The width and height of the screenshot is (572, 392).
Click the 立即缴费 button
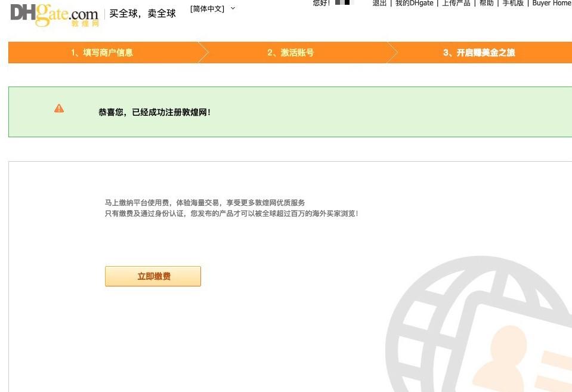pyautogui.click(x=153, y=276)
